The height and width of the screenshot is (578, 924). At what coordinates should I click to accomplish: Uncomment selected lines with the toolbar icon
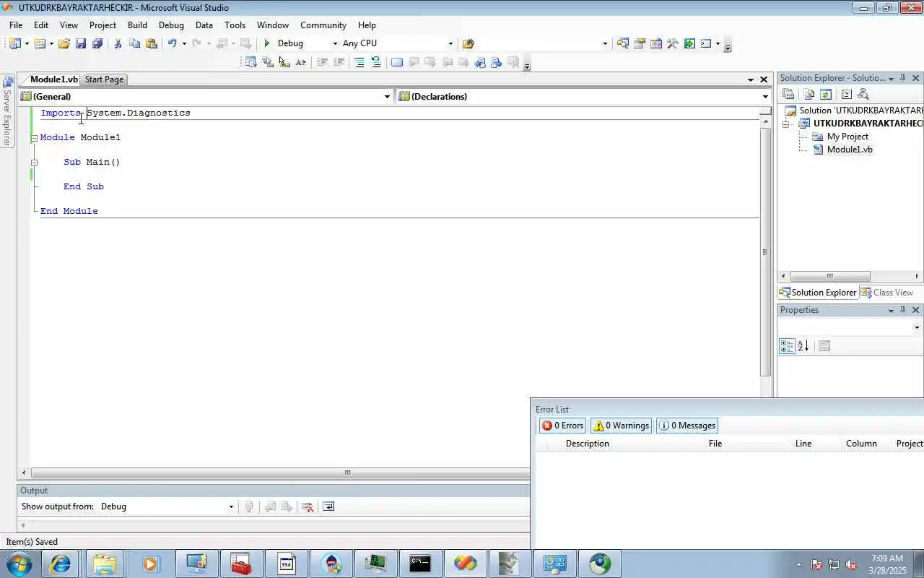tap(375, 62)
